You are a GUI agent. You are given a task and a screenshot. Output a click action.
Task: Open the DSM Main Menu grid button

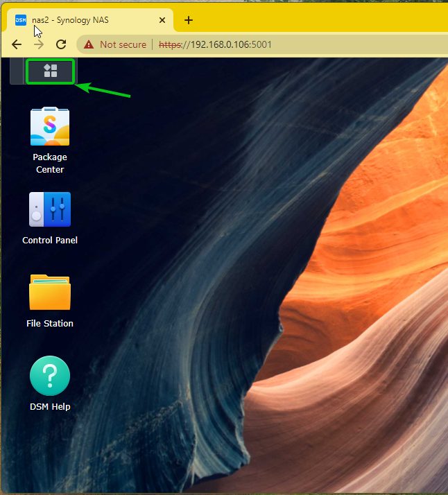coord(50,71)
